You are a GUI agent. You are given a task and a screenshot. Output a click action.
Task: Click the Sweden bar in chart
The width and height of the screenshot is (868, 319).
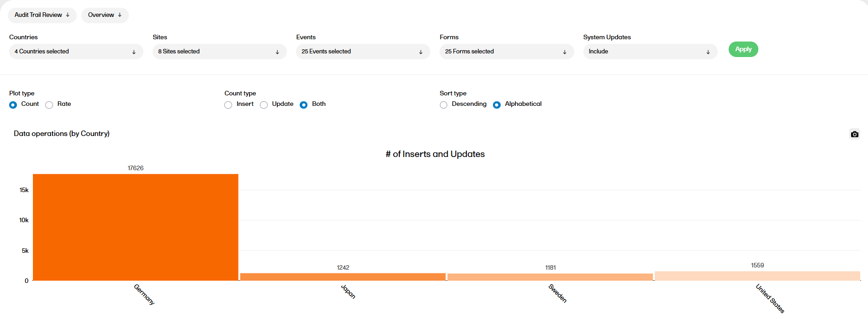(550, 277)
